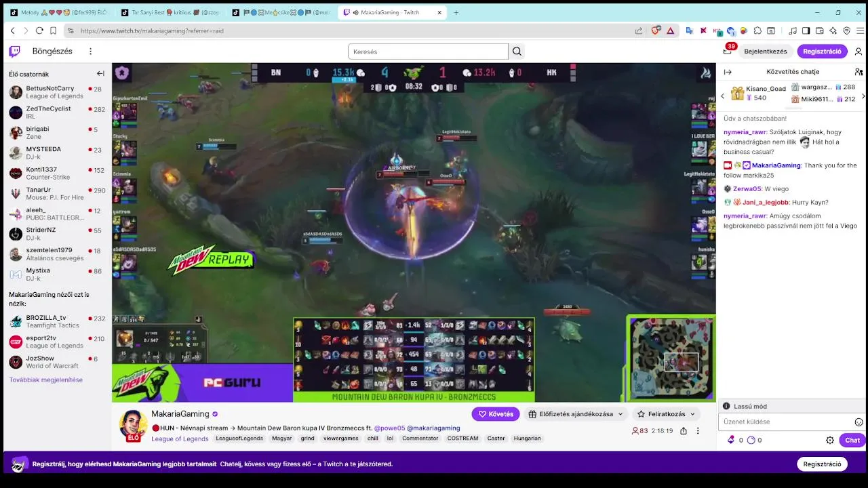Click the purple Követés follow button
Image resolution: width=868 pixels, height=488 pixels.
pos(496,413)
